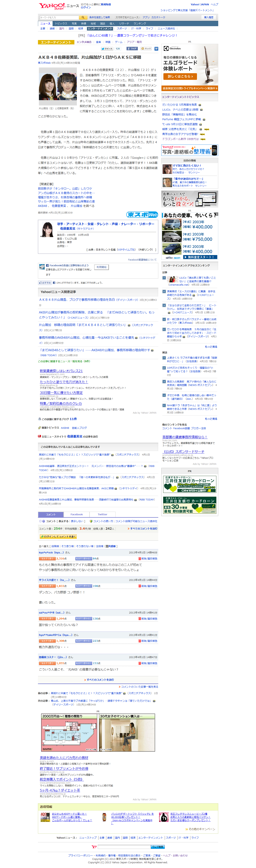256x868 pixels.
Task: Click the Hatena B! bookmark icon
Action: pos(156,49)
